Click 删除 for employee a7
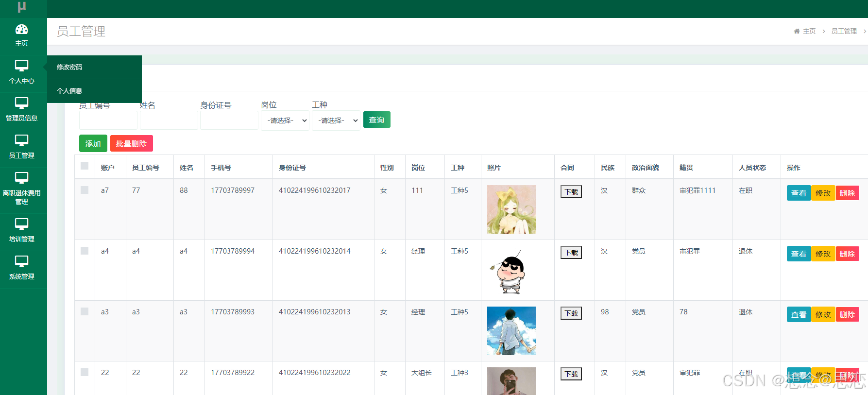The height and width of the screenshot is (395, 868). [x=847, y=193]
